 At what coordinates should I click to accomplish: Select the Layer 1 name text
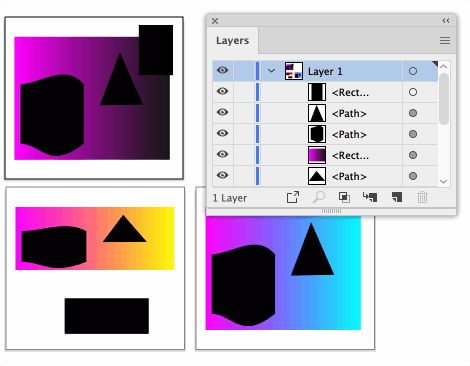[325, 71]
